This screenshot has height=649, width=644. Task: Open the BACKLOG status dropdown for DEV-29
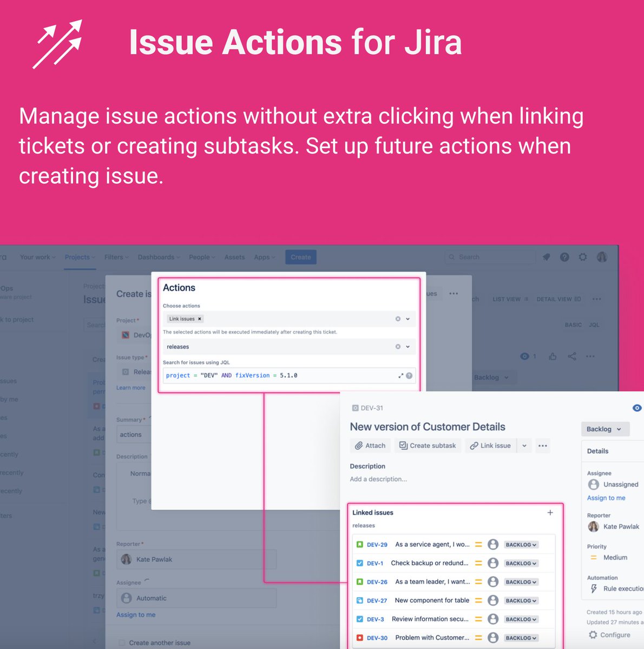click(521, 545)
